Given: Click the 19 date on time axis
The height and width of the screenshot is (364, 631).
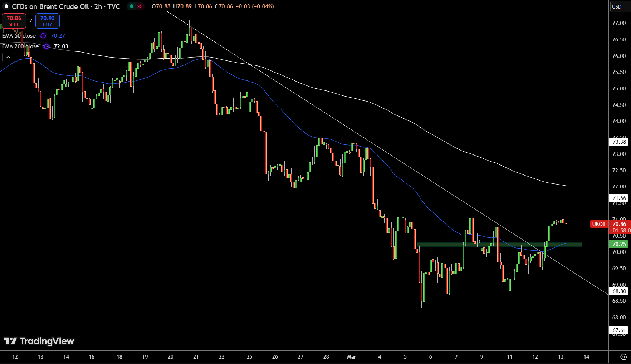Looking at the screenshot, I should [x=145, y=357].
